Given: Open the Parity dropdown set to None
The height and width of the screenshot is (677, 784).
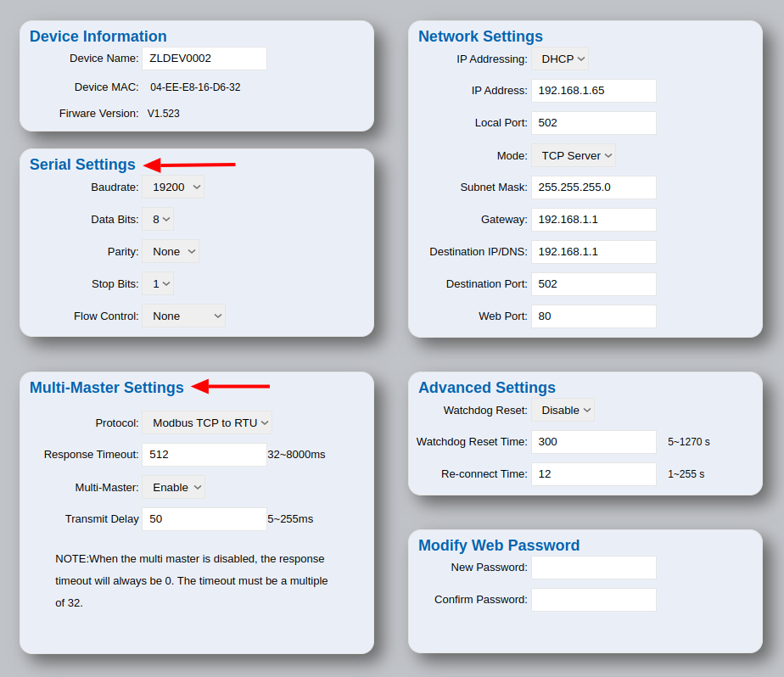Looking at the screenshot, I should [x=171, y=251].
